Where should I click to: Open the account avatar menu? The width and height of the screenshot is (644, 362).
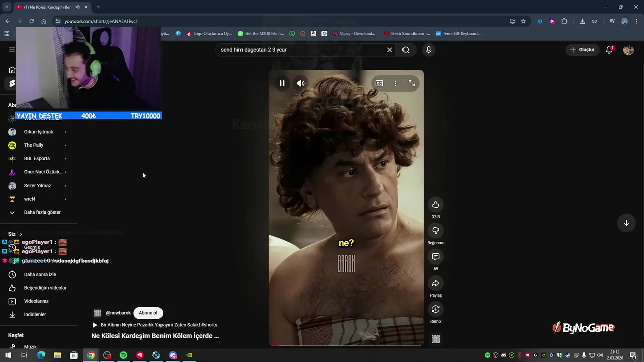pos(628,50)
